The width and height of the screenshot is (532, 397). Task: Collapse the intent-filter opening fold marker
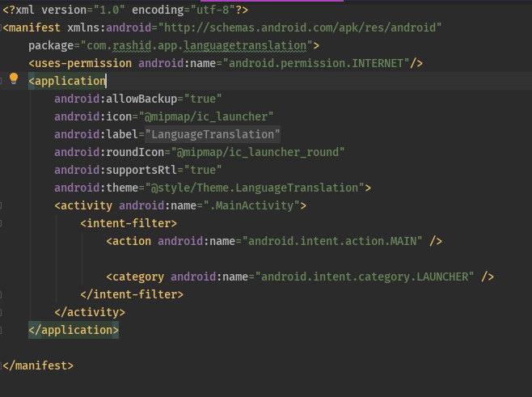1,223
